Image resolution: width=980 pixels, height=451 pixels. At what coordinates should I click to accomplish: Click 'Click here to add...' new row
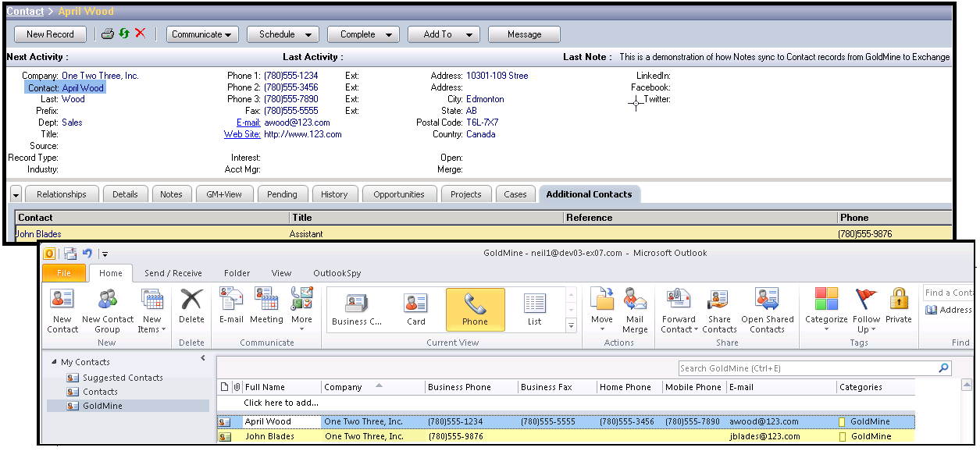point(281,403)
